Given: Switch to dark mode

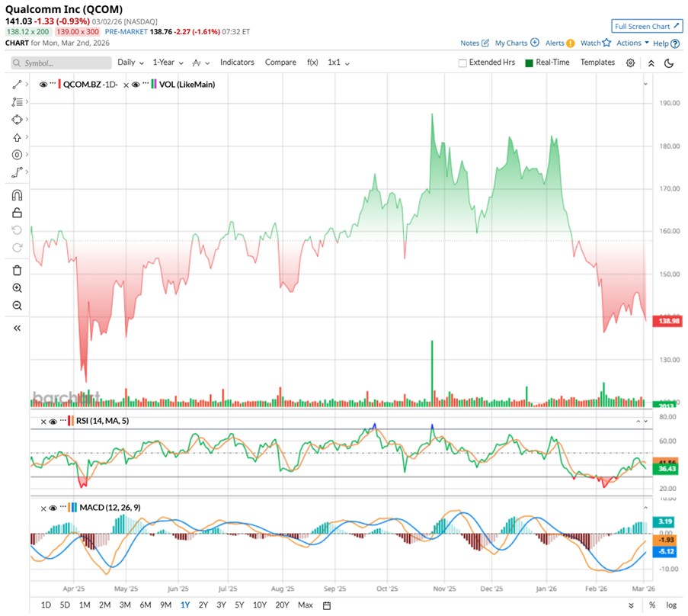Looking at the screenshot, I should pos(669,63).
